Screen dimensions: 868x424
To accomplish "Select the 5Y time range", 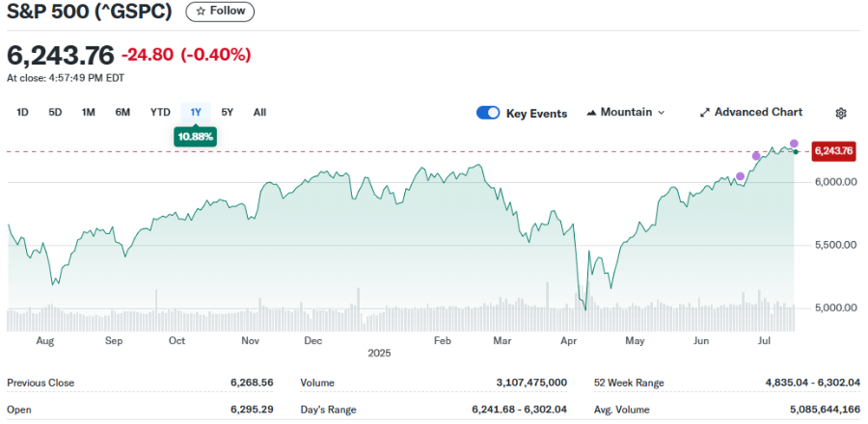I will pos(227,112).
